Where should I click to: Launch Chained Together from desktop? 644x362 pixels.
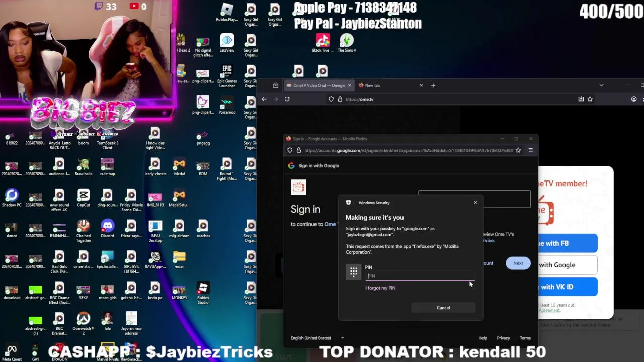click(84, 230)
